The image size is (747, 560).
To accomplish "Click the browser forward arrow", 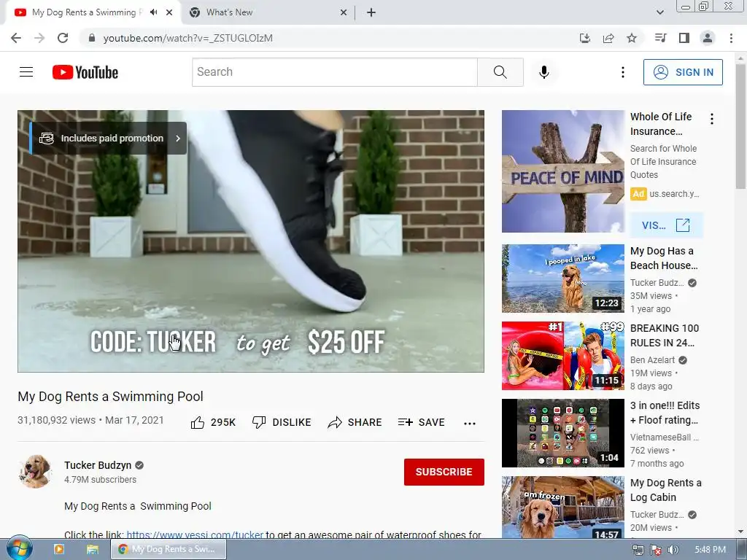I will point(39,38).
